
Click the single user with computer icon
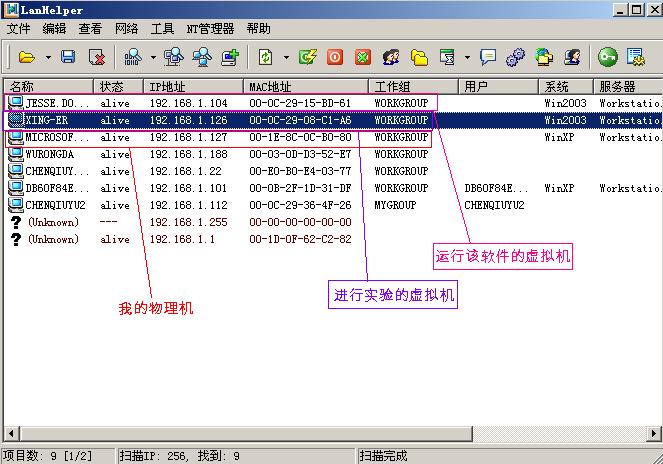[x=572, y=57]
